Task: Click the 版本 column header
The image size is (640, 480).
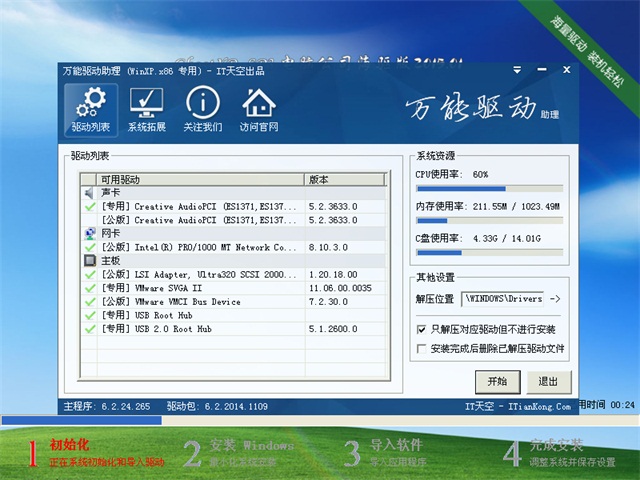Action: 344,180
